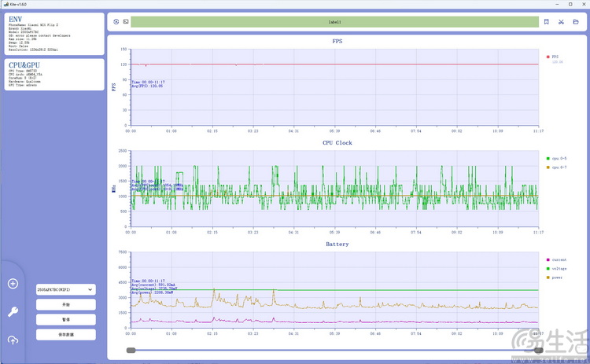The height and width of the screenshot is (364, 590).
Task: Toggle the FPS legend entry
Action: 552,57
